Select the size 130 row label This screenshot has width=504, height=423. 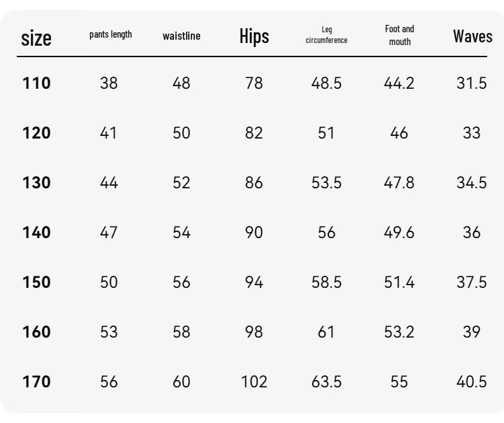(36, 182)
